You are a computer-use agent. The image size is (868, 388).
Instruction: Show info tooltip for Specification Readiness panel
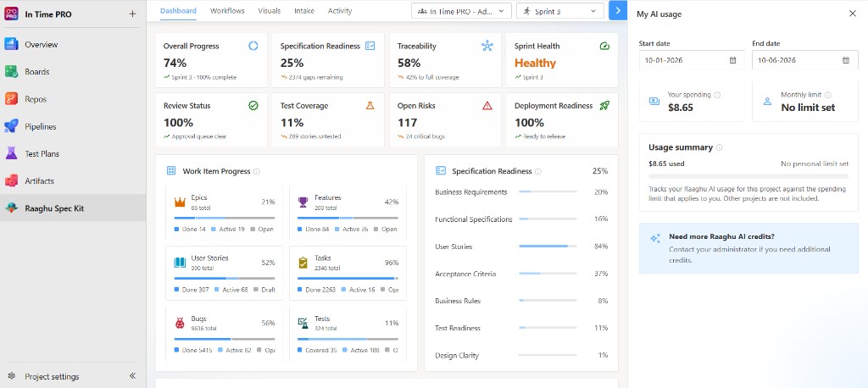[538, 172]
